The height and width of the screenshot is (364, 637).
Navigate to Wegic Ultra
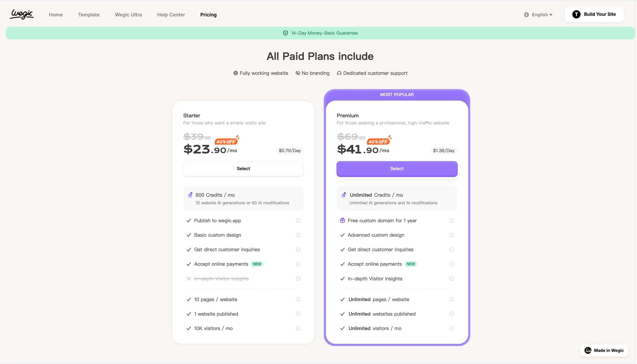[128, 15]
